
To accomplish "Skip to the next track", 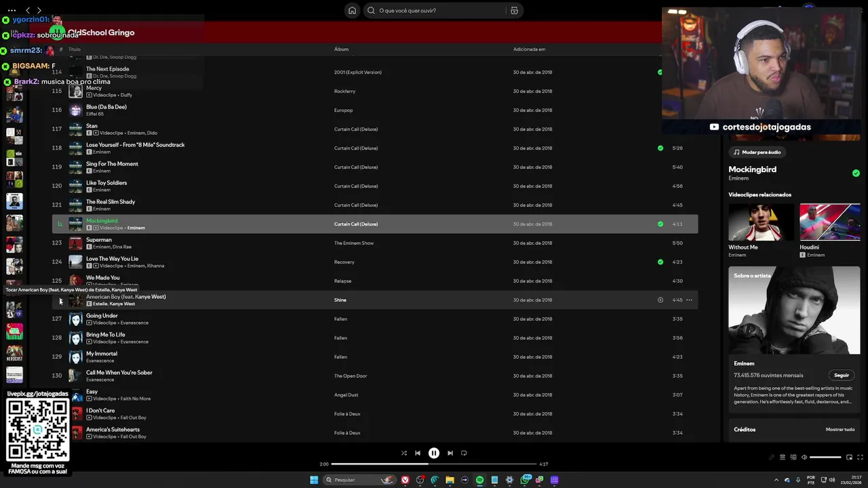I will click(x=450, y=453).
